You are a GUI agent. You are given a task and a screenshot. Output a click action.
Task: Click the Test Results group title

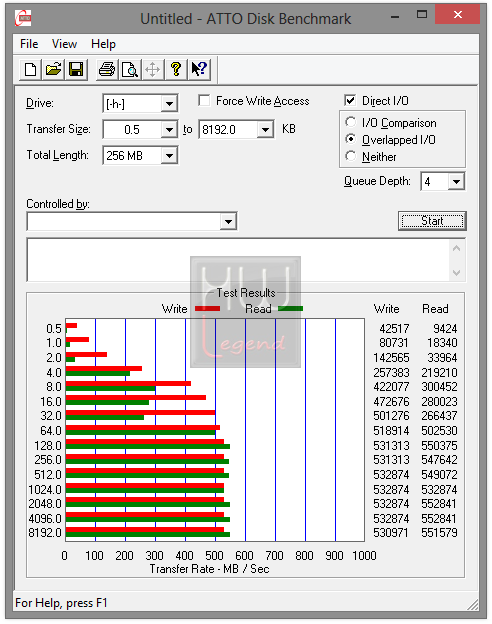pos(246,293)
